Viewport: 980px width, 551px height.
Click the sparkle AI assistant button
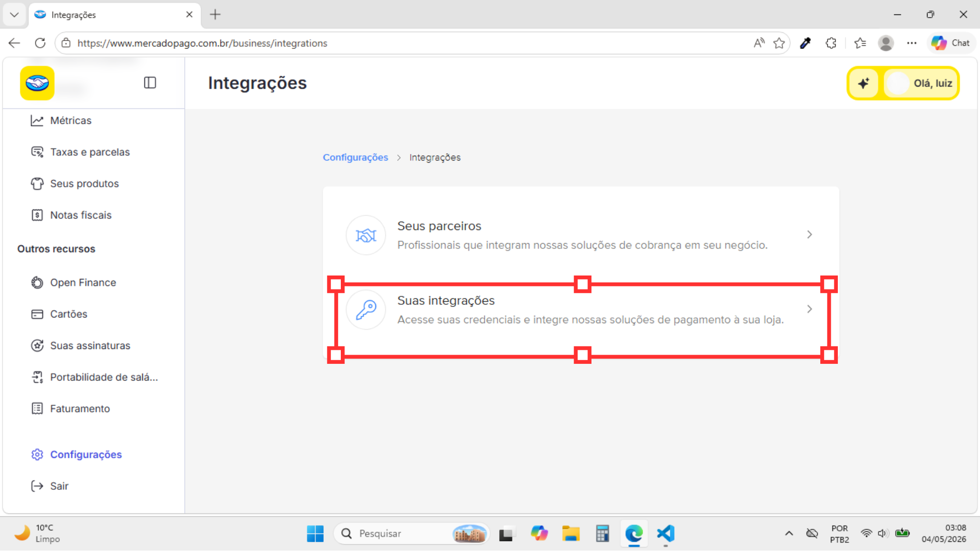coord(863,83)
